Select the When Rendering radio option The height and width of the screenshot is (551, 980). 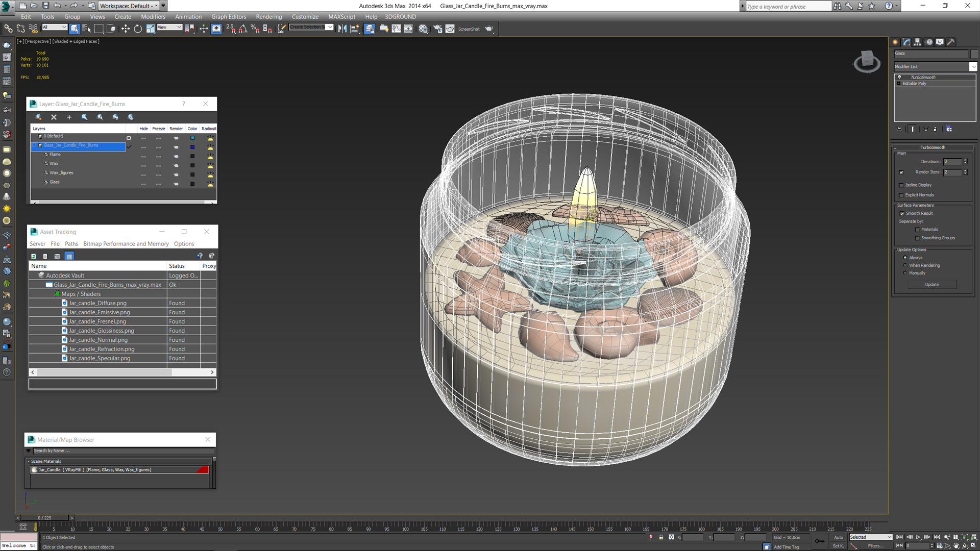click(905, 265)
